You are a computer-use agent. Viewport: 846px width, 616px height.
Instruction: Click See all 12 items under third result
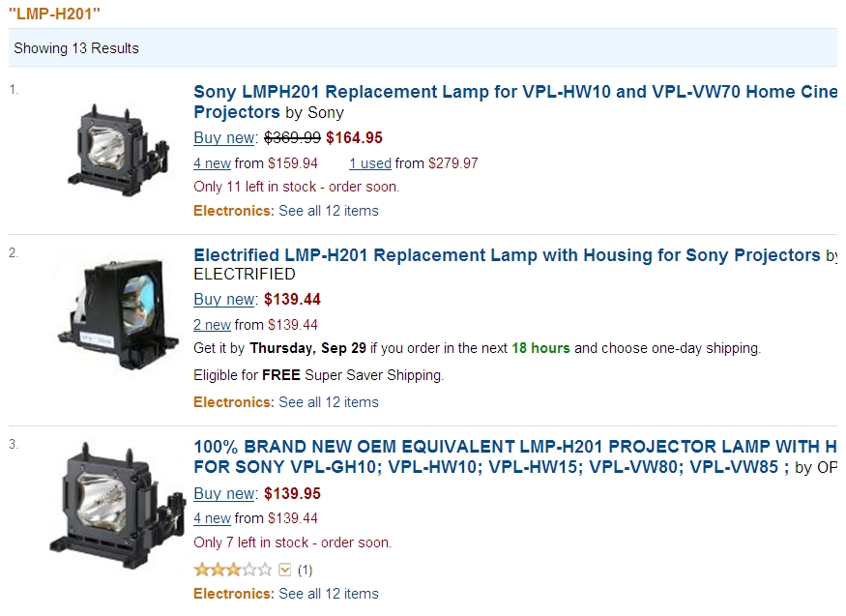[x=329, y=594]
